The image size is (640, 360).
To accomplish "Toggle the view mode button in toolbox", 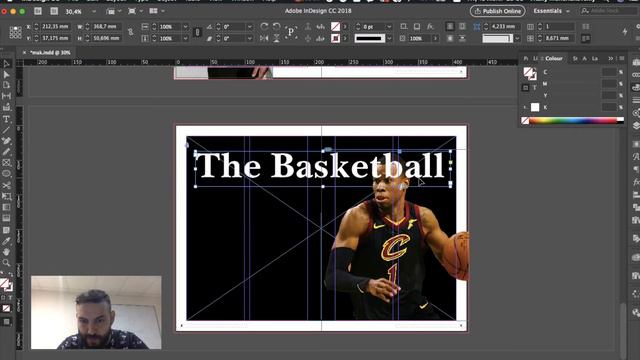I will [6, 322].
